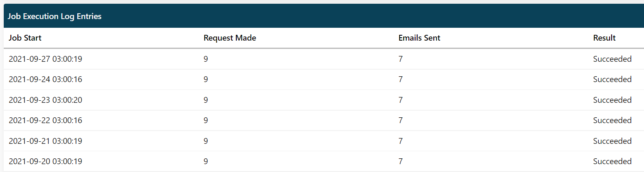This screenshot has width=644, height=172.
Task: Select the Job Execution Log Entries title
Action: click(x=54, y=17)
